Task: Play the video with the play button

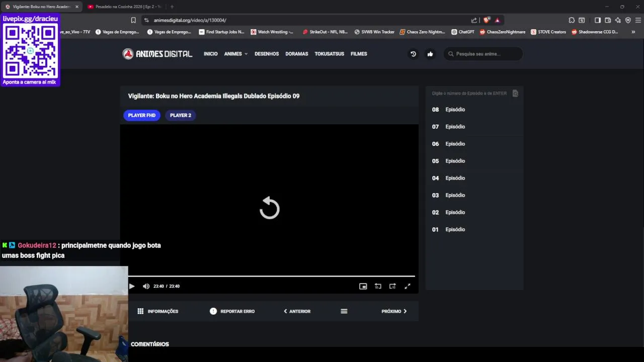Action: 132,286
